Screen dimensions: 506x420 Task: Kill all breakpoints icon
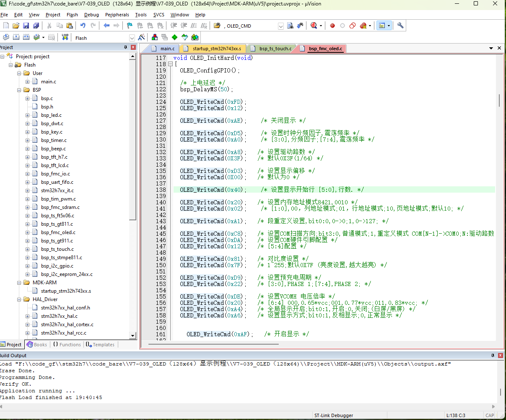(363, 26)
